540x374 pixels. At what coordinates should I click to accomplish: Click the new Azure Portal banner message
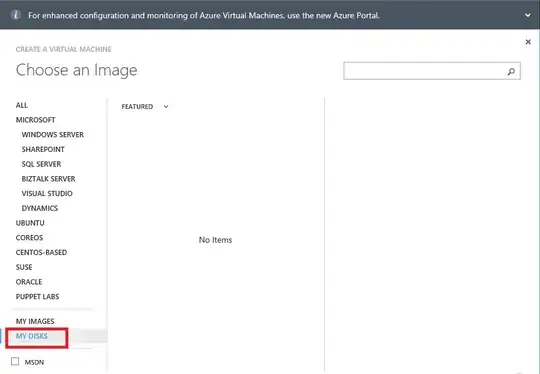pyautogui.click(x=204, y=15)
